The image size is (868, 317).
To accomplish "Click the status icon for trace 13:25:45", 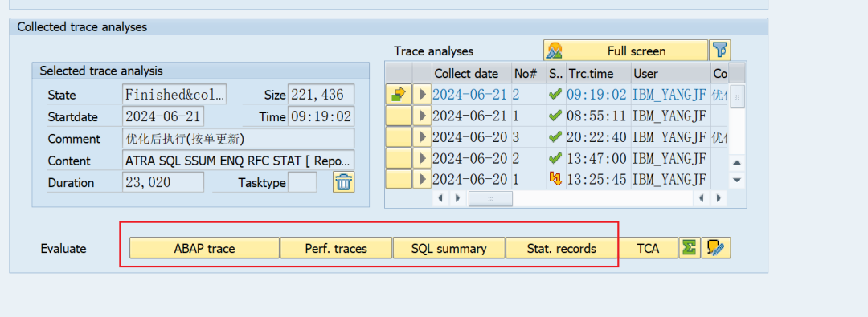I will 555,179.
